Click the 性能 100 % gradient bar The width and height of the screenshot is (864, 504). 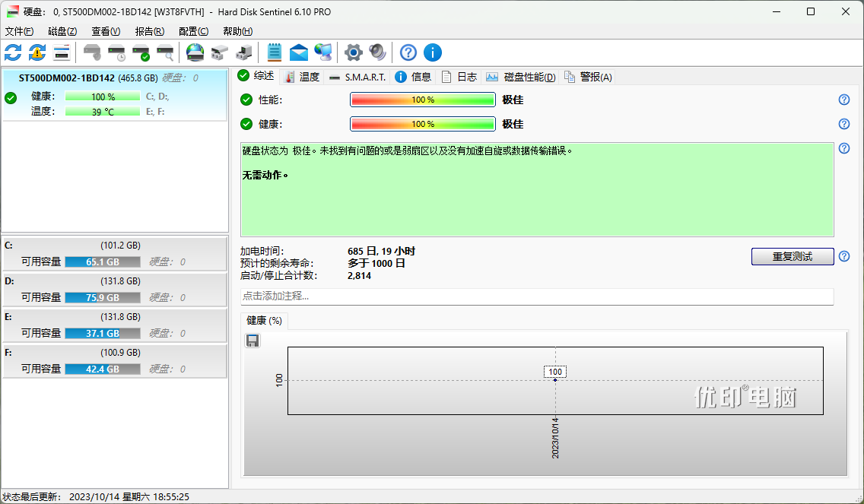423,100
